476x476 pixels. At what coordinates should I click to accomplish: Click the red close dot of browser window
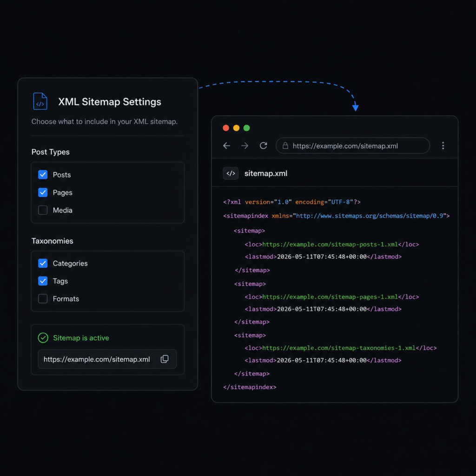[226, 128]
